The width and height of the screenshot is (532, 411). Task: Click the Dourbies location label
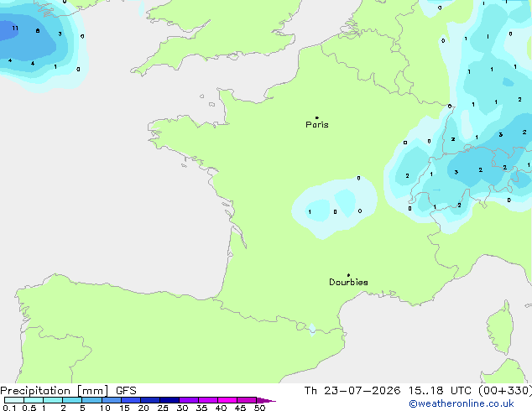(348, 282)
